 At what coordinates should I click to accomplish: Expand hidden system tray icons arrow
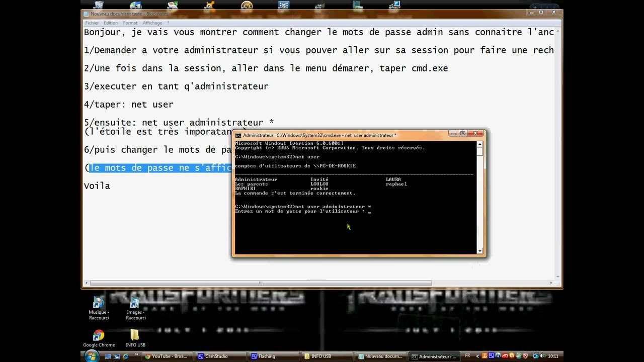click(476, 356)
